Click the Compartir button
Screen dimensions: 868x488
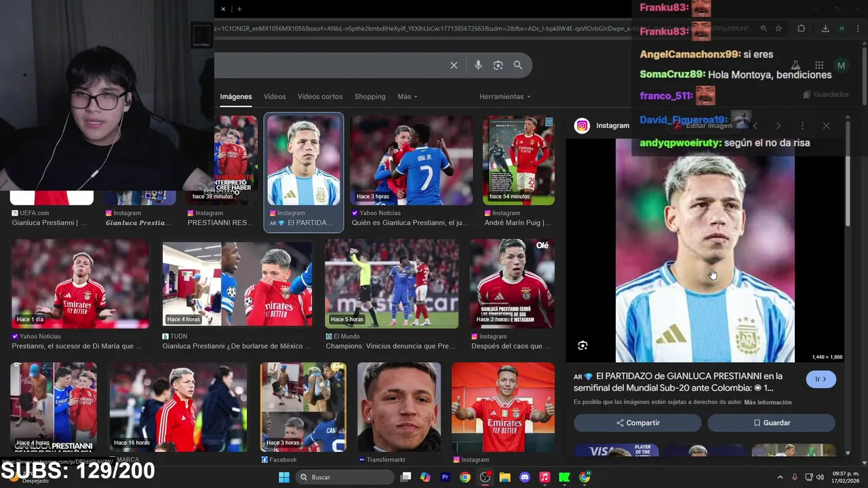637,423
